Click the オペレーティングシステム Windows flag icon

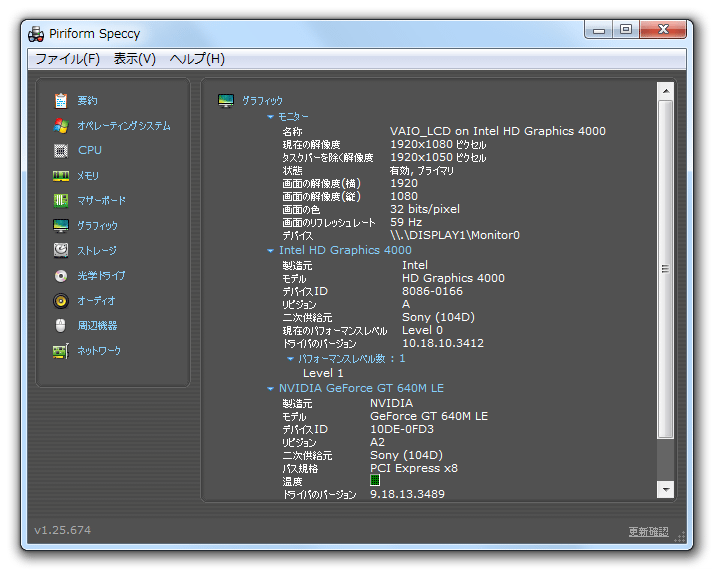point(61,125)
